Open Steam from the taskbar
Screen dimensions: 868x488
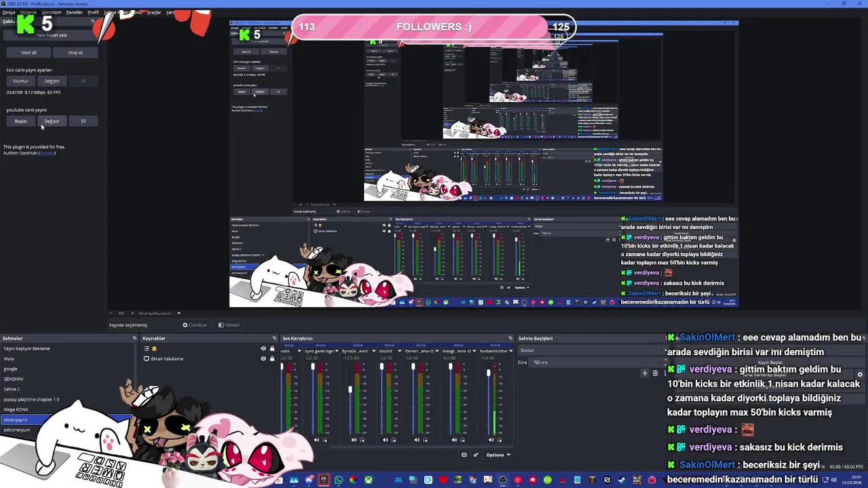(622, 480)
